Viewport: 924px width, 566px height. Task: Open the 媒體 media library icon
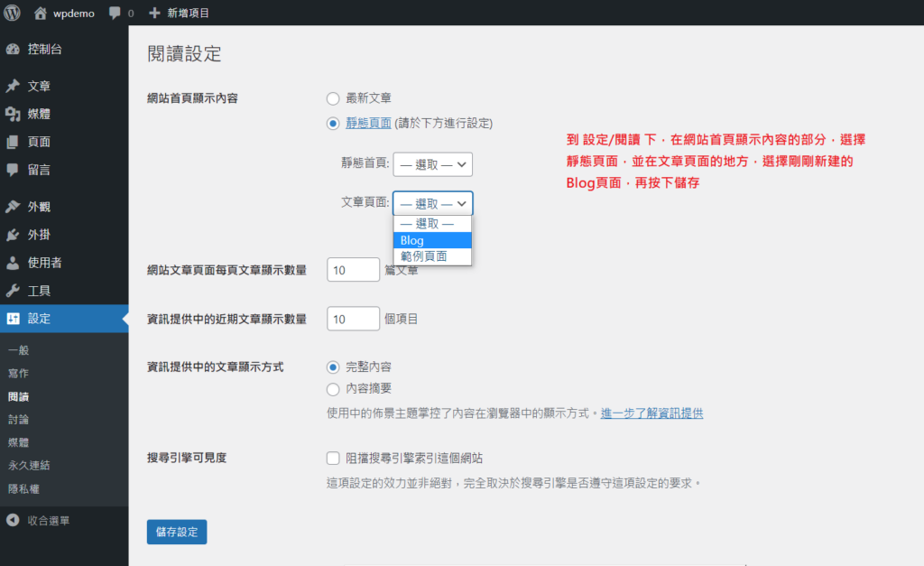click(x=13, y=115)
